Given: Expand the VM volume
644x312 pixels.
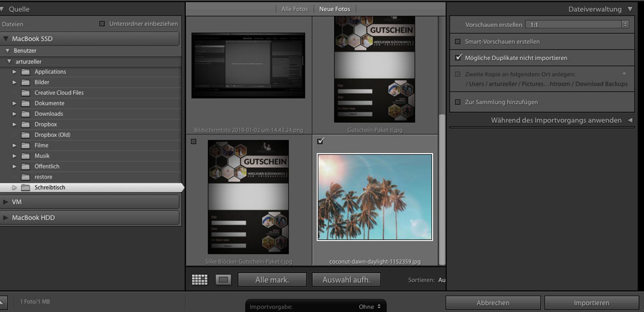Looking at the screenshot, I should coord(6,202).
